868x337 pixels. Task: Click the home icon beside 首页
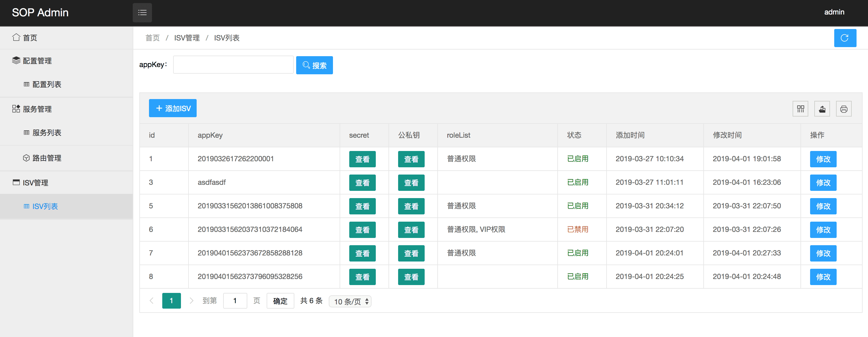pyautogui.click(x=16, y=37)
